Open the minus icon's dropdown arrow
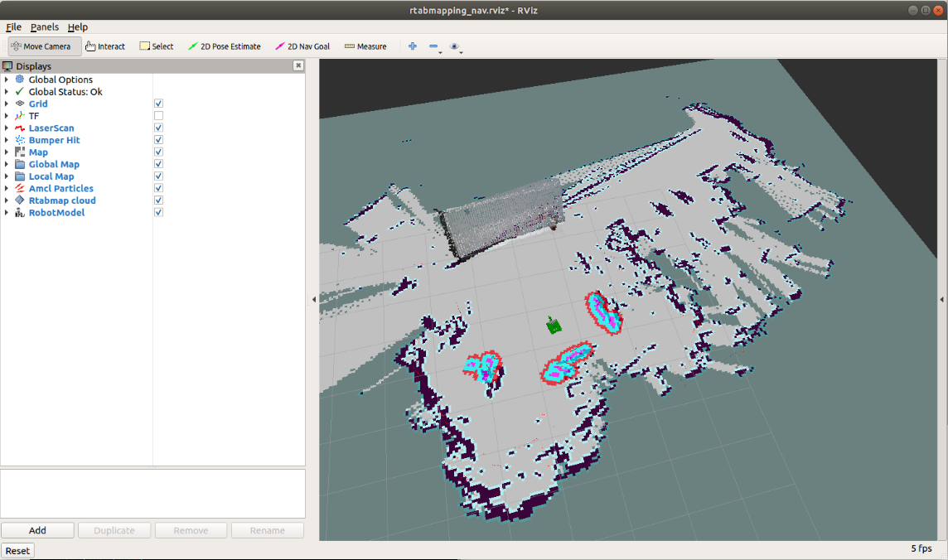Screen dimensions: 948x560 click(440, 52)
